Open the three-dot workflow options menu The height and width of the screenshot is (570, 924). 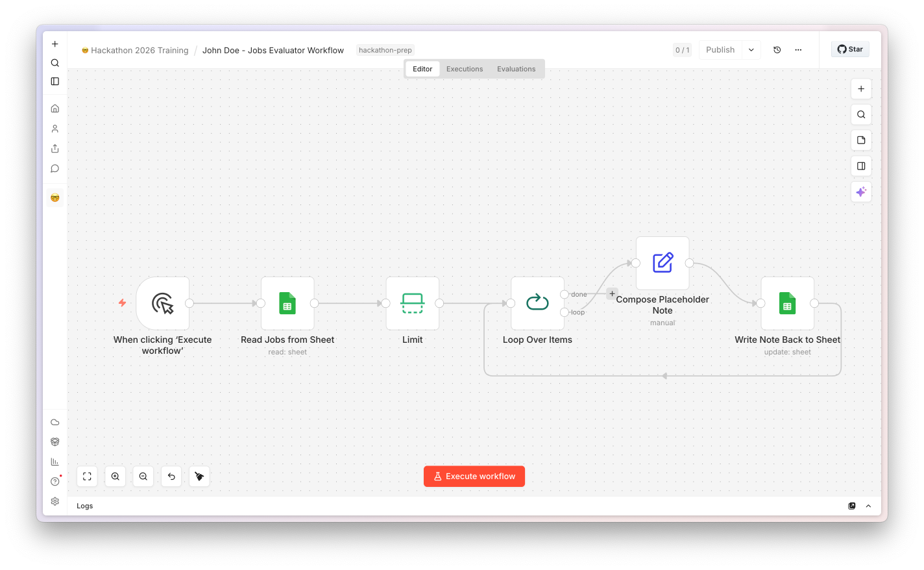pos(798,50)
